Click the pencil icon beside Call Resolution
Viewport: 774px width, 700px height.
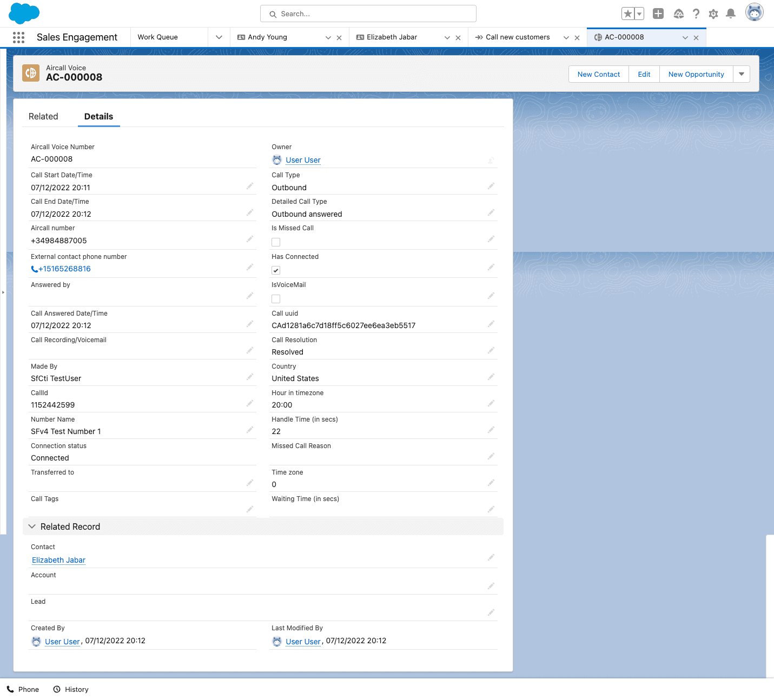pyautogui.click(x=491, y=351)
